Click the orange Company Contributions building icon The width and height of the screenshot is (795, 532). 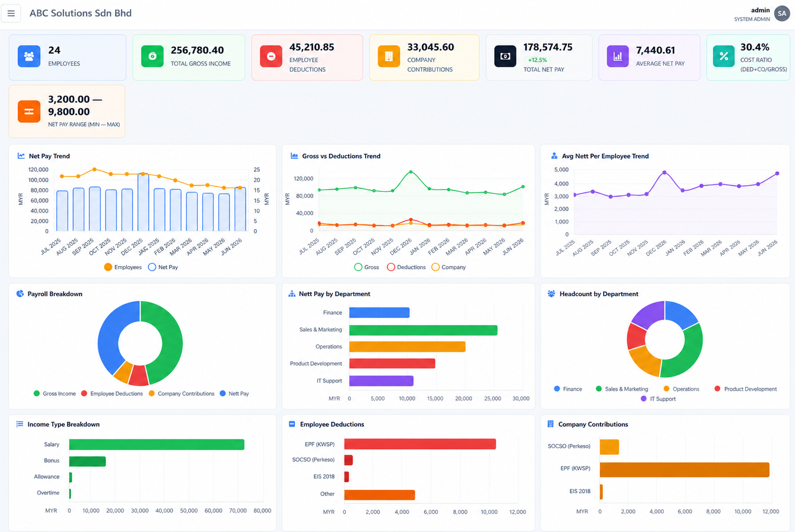point(389,56)
